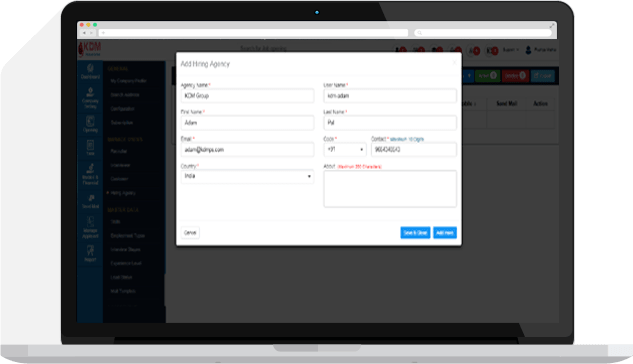633x364 pixels.
Task: Open the blue dropdown button left of Active
Action: click(469, 75)
